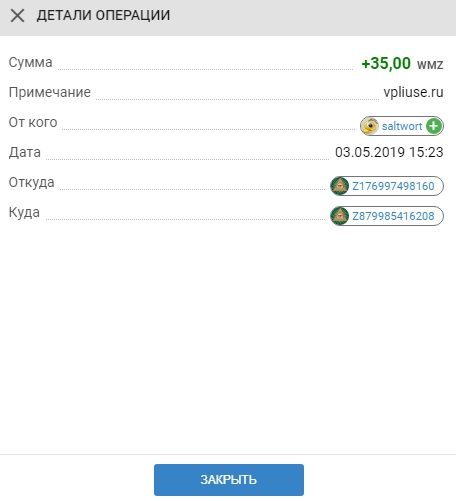Click the saltwort sender avatar icon

370,126
